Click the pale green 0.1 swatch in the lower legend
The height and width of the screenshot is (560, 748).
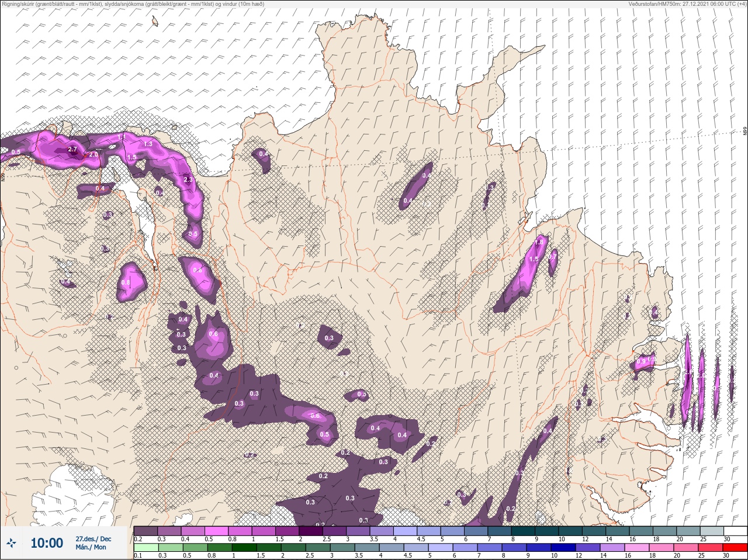coord(146,548)
